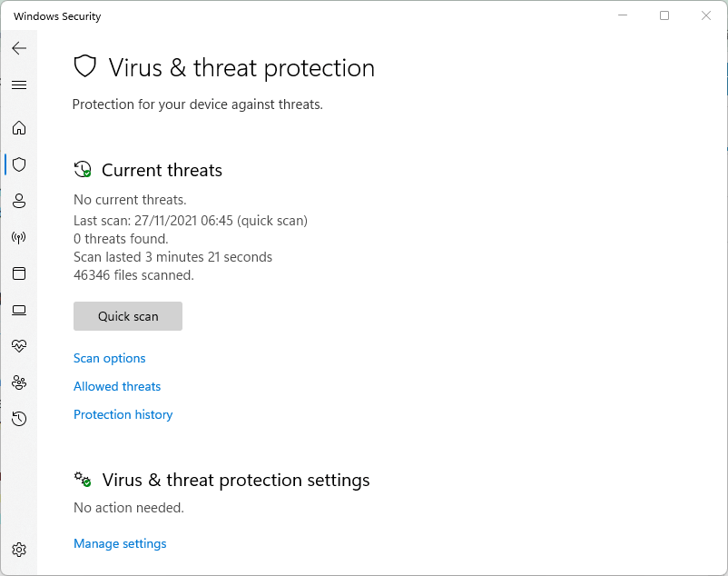Image resolution: width=728 pixels, height=576 pixels.
Task: Navigate to the Home page icon
Action: tap(19, 128)
